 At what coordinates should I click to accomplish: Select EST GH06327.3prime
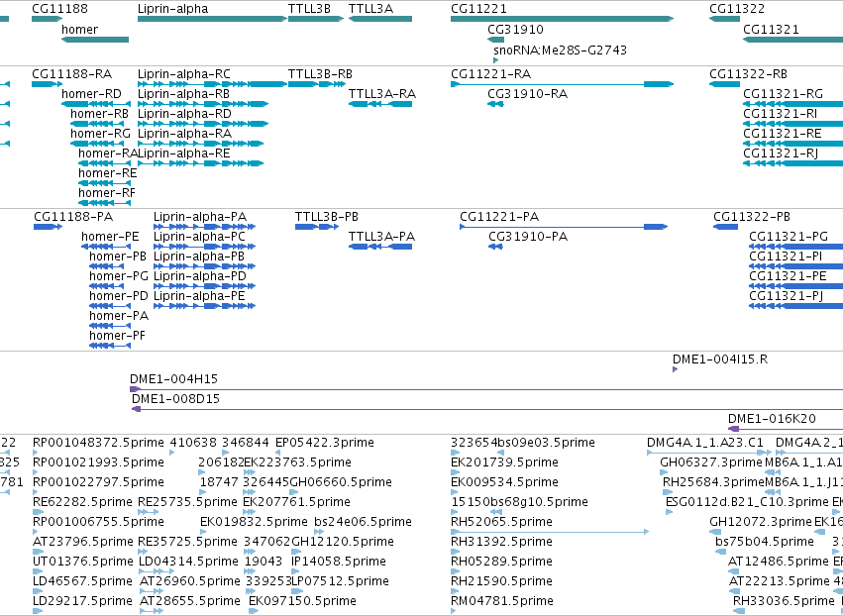click(x=664, y=472)
